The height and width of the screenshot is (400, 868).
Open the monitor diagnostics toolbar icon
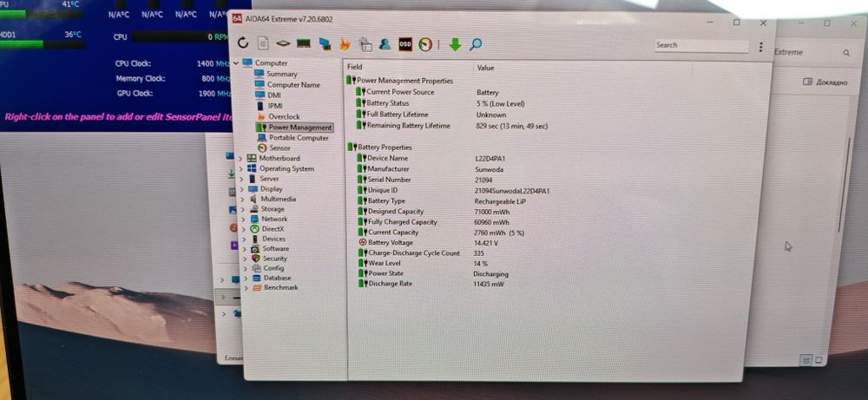coord(365,44)
